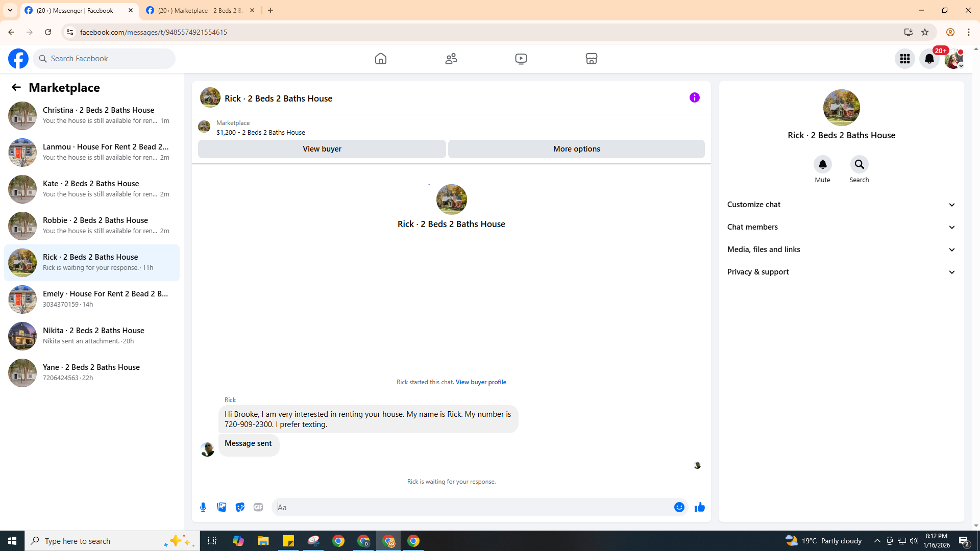Screen dimensions: 980x551
Task: Open the notifications bell
Action: [929, 59]
